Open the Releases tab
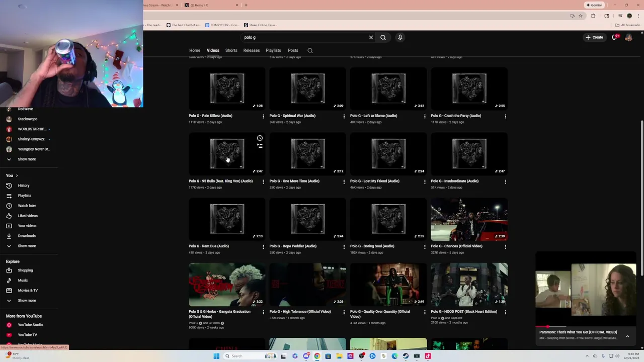 click(252, 50)
